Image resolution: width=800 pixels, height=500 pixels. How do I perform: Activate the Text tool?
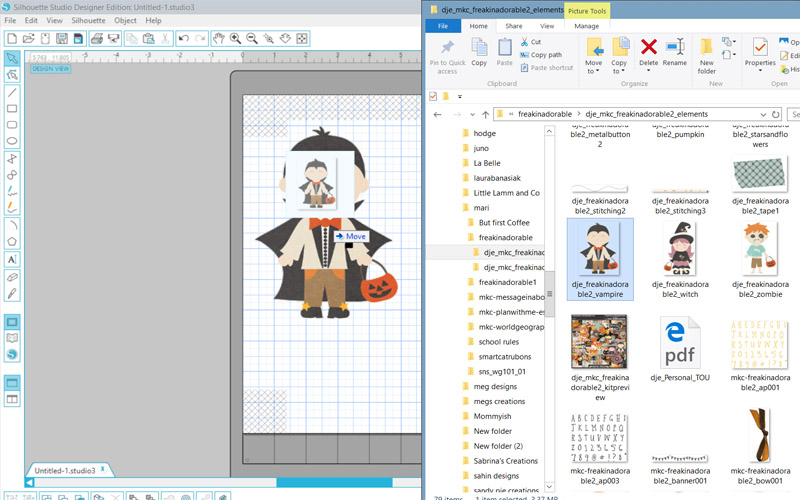click(x=12, y=259)
